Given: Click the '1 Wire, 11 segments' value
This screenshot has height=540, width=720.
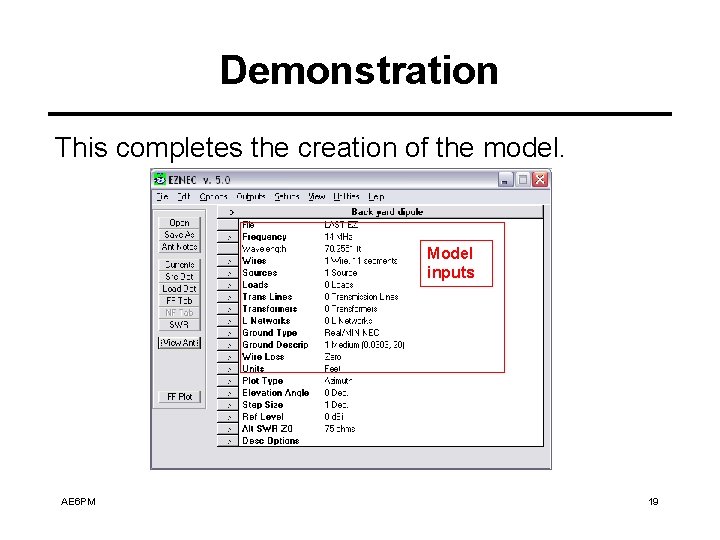Looking at the screenshot, I should pyautogui.click(x=361, y=261).
